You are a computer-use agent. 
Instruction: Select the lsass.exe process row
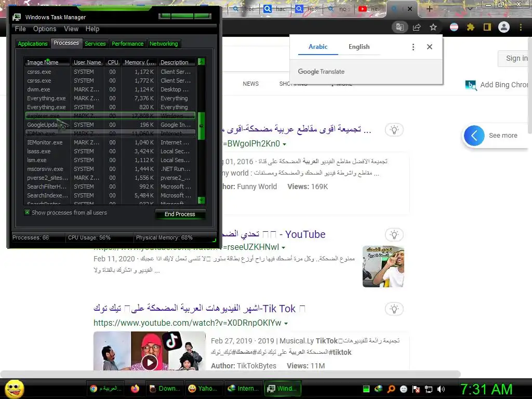(111, 151)
